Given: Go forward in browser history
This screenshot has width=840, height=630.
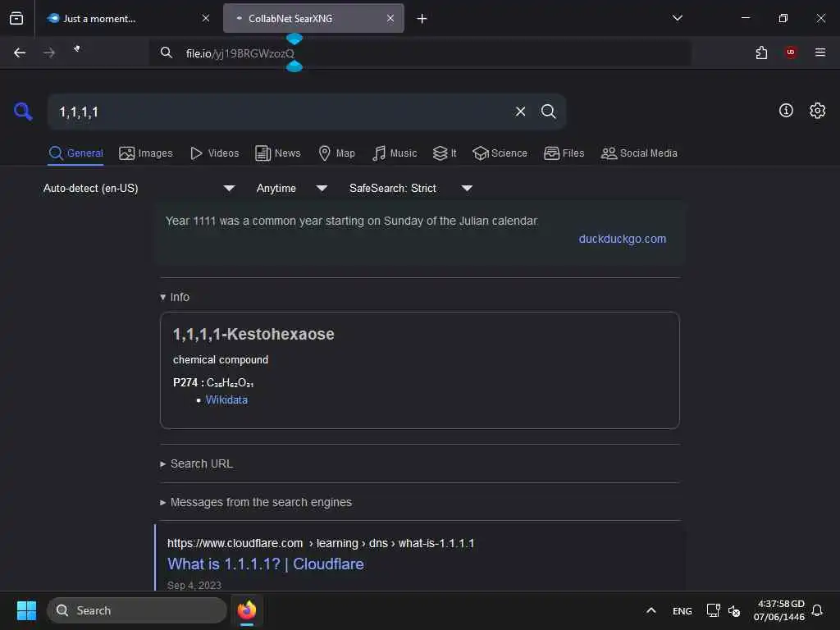Looking at the screenshot, I should [x=48, y=52].
